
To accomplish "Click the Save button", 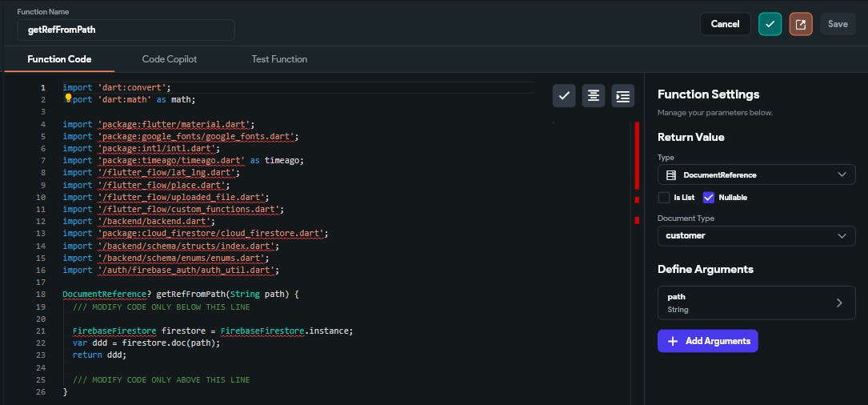I will [838, 24].
